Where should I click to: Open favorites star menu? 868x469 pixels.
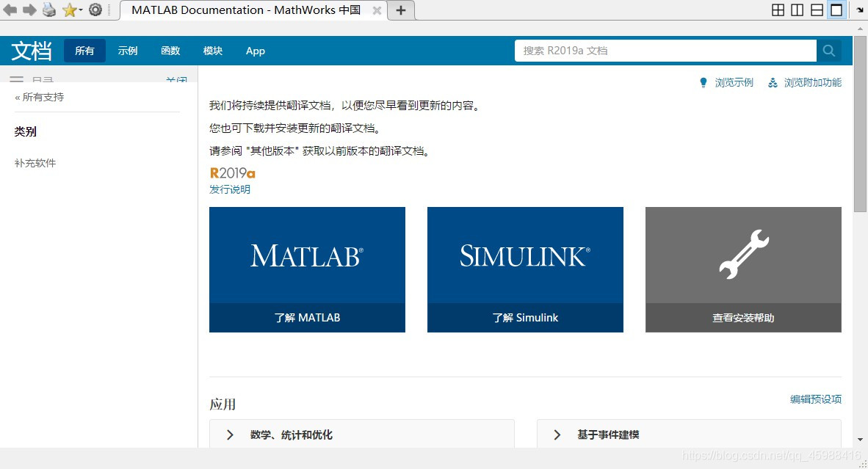[72, 10]
